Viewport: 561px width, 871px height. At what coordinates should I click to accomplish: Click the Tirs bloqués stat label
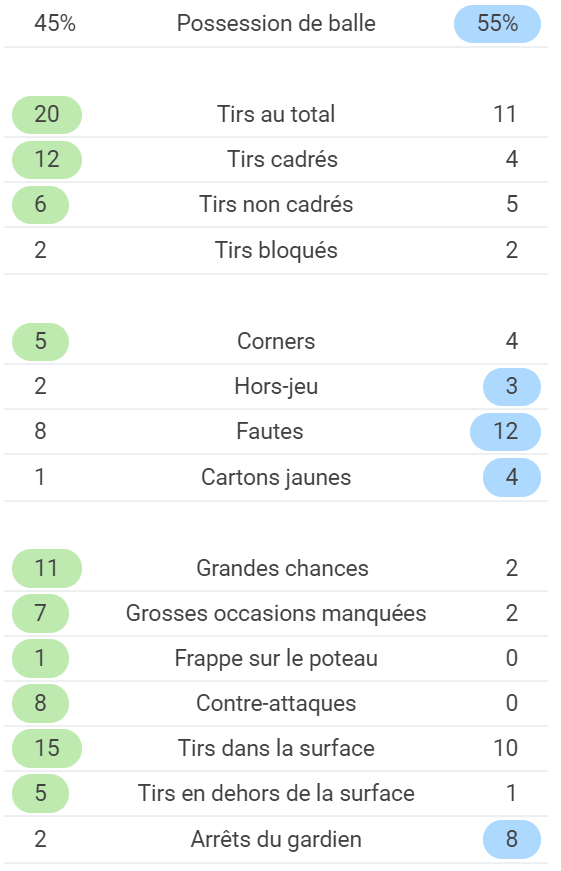(276, 250)
